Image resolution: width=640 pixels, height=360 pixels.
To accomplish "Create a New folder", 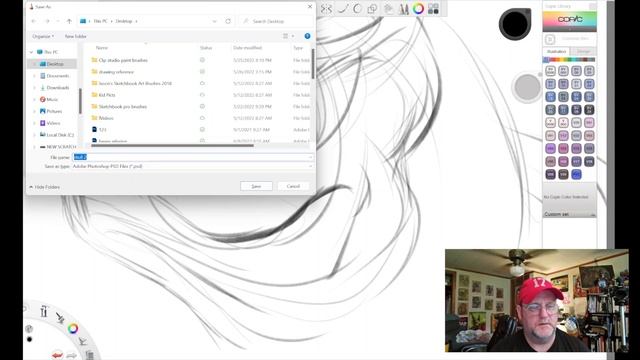I will click(x=76, y=36).
